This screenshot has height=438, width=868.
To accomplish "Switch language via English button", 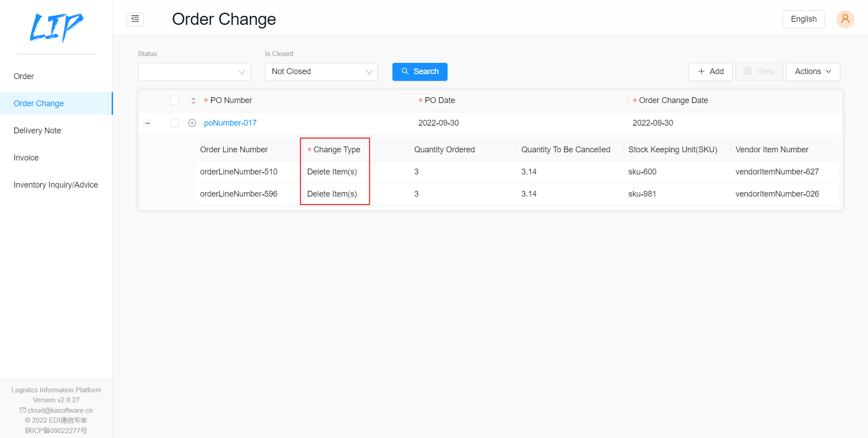I will pos(804,19).
